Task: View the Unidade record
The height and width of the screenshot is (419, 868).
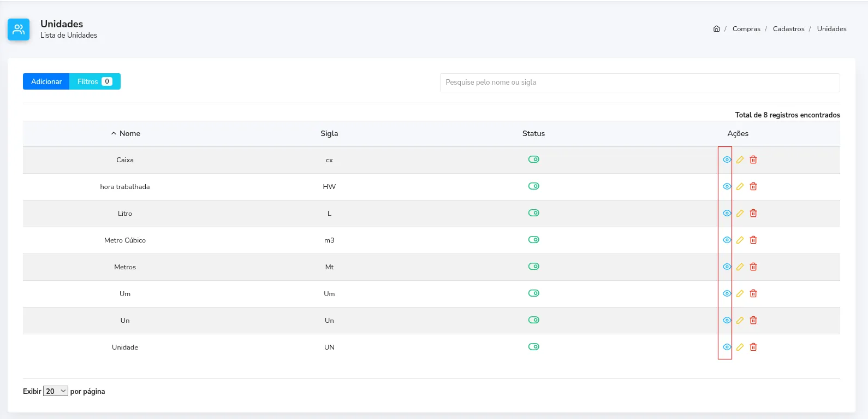Action: pos(727,347)
